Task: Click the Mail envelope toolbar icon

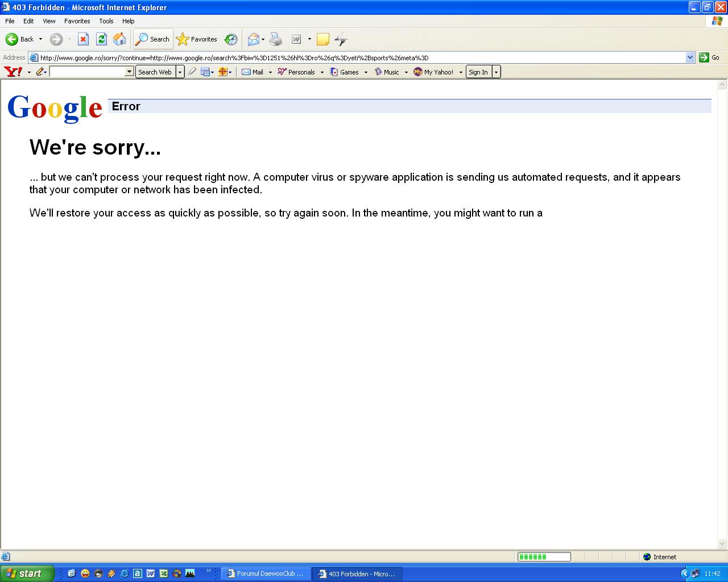Action: tap(253, 39)
